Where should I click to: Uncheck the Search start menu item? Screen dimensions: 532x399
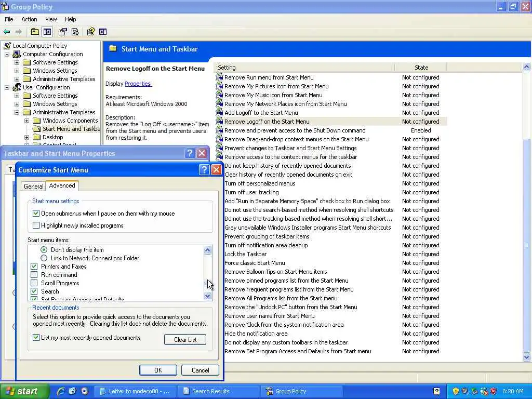[x=34, y=291]
